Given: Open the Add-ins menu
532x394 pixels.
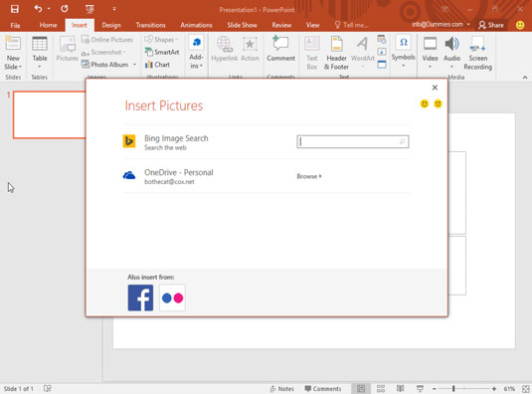Looking at the screenshot, I should [196, 52].
